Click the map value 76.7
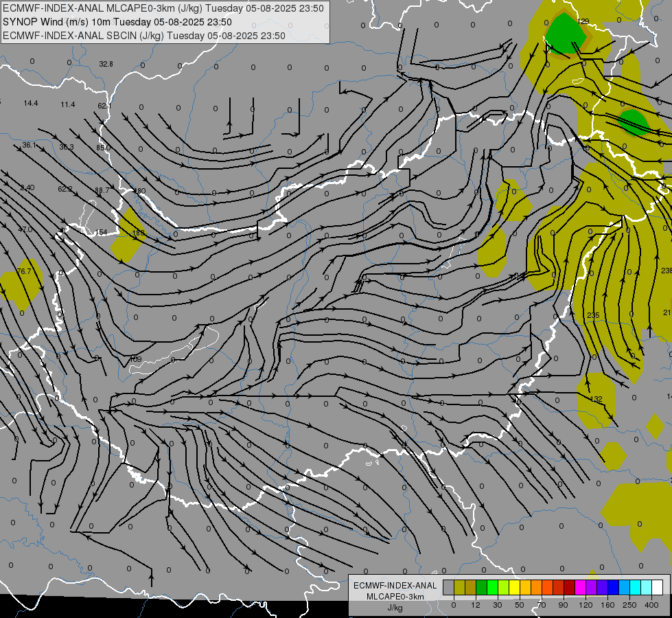 pos(23,271)
